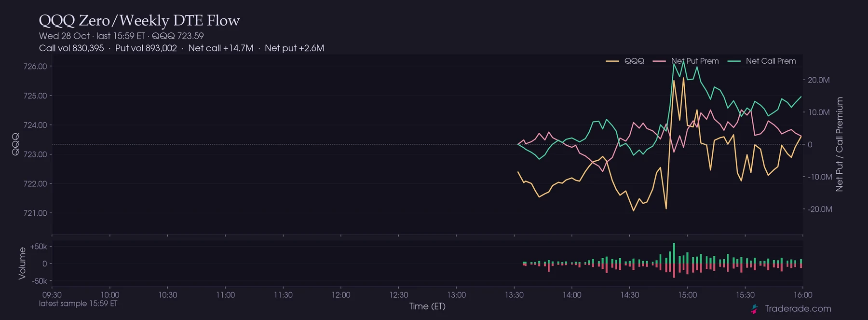
Task: Click the 725.00 price axis label
Action: [x=35, y=96]
